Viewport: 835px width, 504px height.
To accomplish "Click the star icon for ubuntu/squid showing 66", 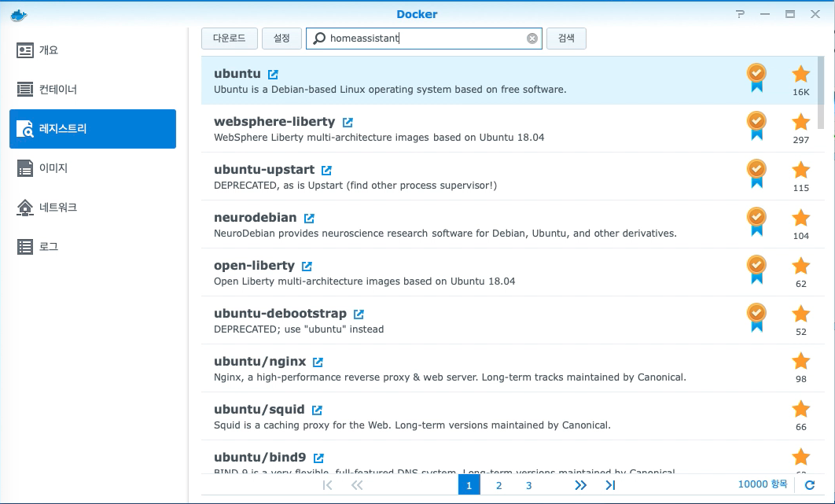I will (x=800, y=409).
